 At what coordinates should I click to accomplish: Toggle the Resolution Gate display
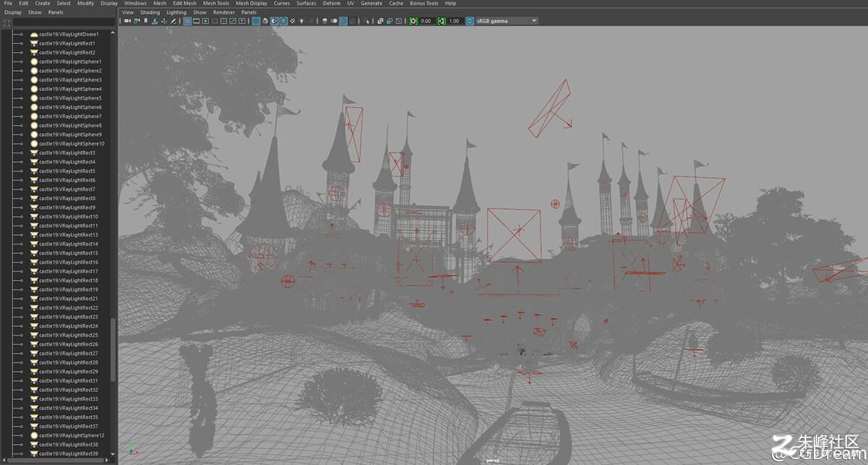[205, 21]
